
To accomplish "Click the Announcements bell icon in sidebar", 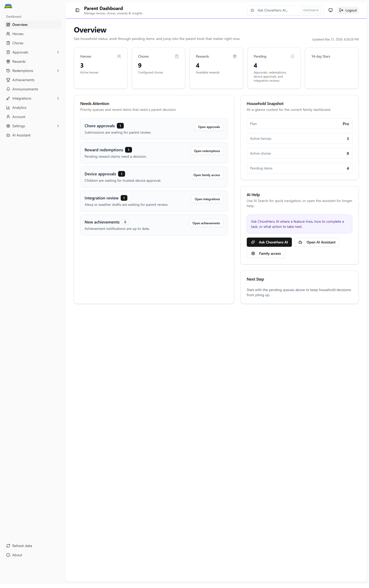I will 8,89.
